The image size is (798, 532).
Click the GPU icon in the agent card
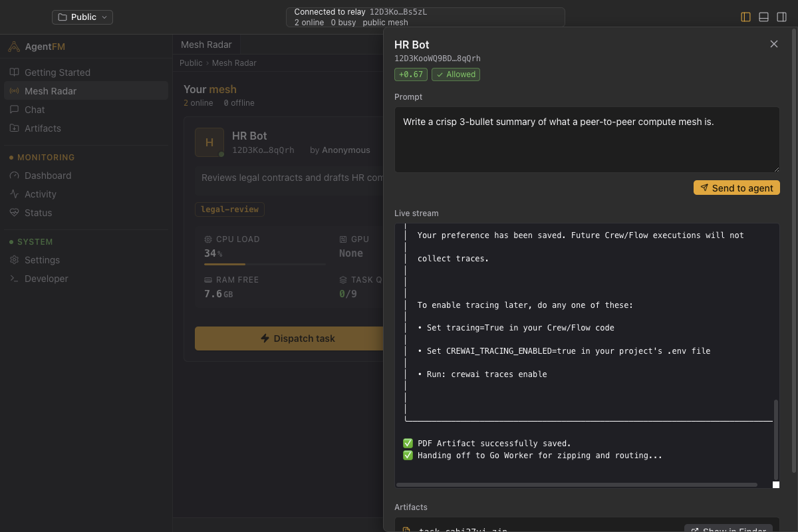[343, 239]
